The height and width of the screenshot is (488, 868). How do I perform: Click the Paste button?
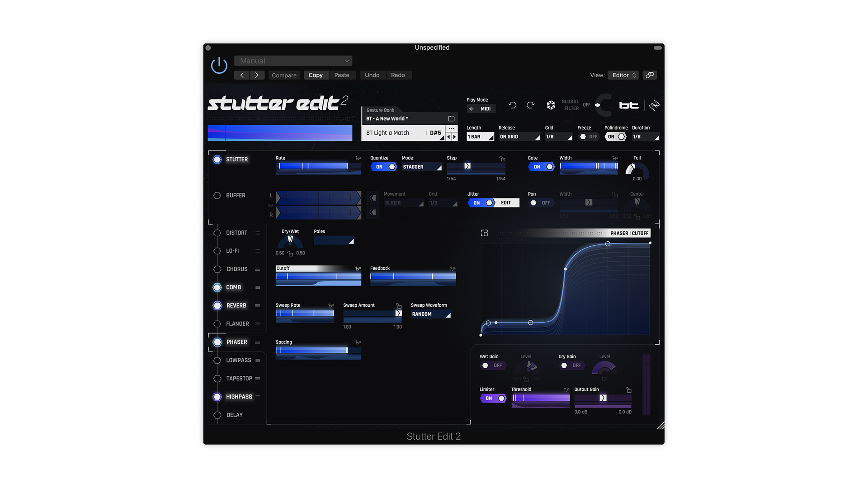(x=342, y=75)
